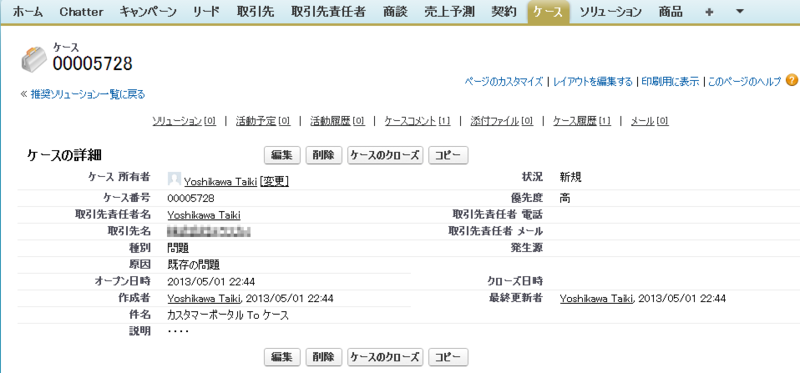
Task: Open the リード tab
Action: pos(207,12)
